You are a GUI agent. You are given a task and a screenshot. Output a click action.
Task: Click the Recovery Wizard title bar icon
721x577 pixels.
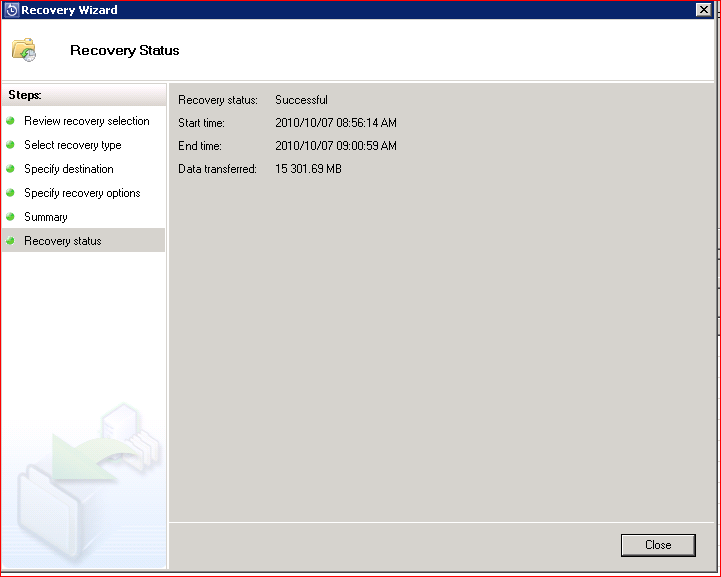click(11, 10)
